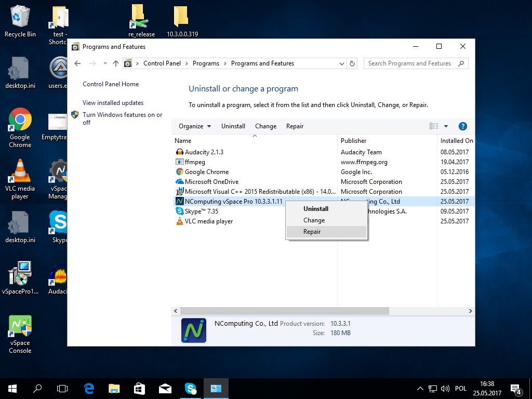
Task: Click the help question mark icon
Action: (462, 126)
